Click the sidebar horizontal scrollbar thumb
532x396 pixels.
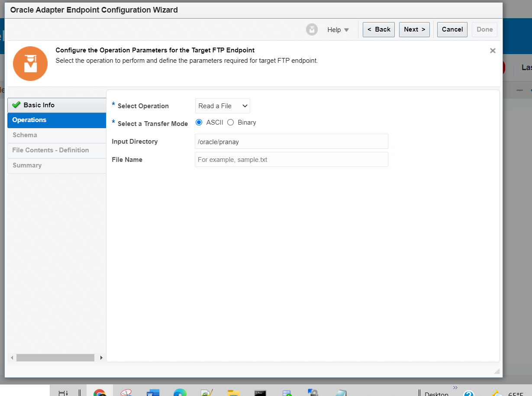coord(55,358)
